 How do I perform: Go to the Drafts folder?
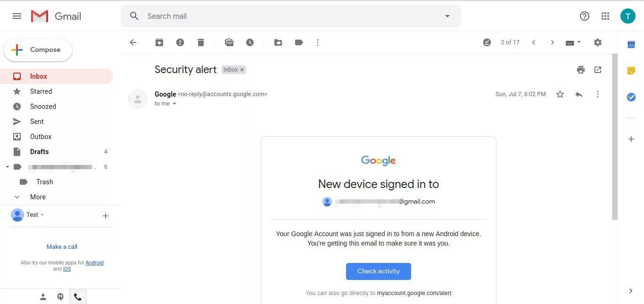pos(39,152)
